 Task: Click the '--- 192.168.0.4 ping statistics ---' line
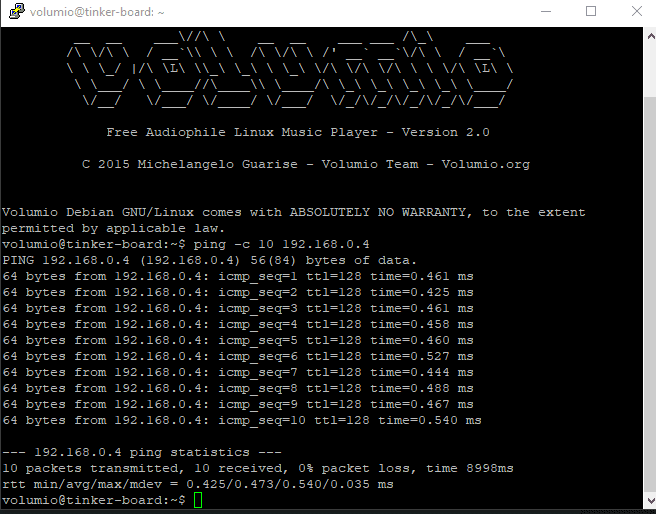click(142, 453)
